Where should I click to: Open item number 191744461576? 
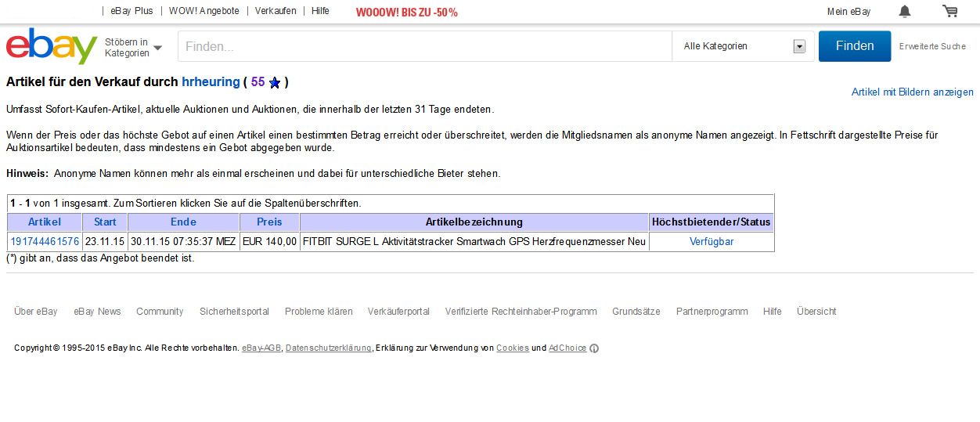[x=45, y=241]
